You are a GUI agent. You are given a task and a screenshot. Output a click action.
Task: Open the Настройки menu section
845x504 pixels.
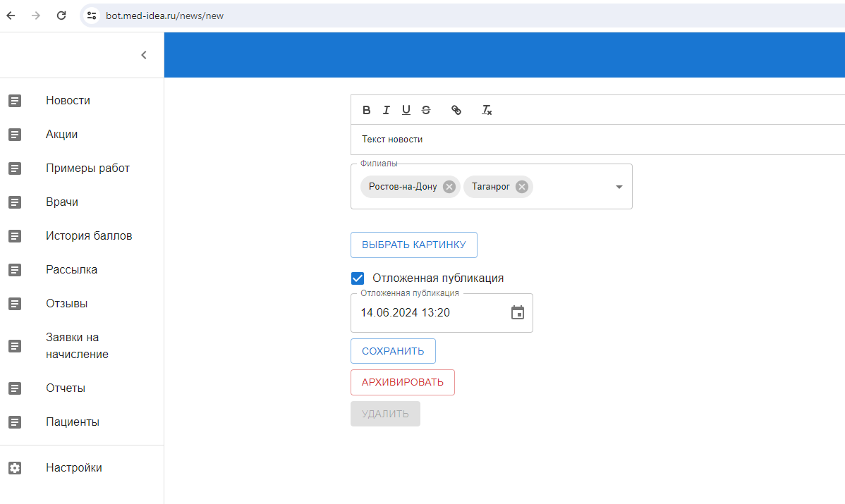click(x=82, y=468)
